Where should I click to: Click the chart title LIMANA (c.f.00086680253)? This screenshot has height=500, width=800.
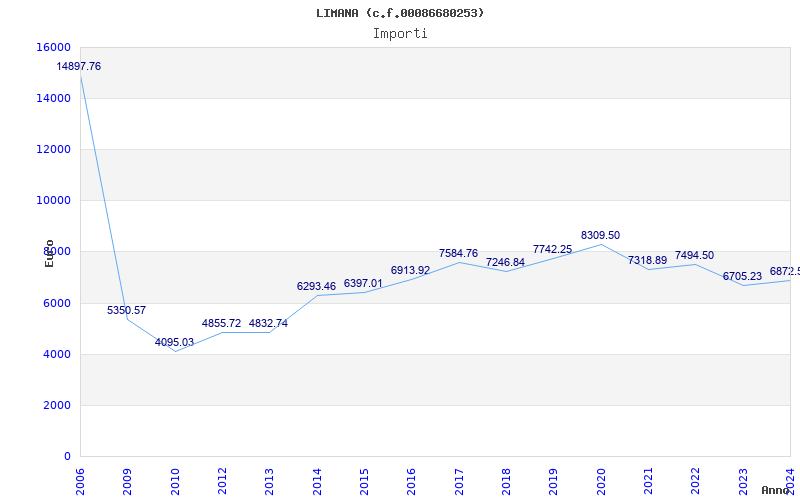click(x=400, y=13)
